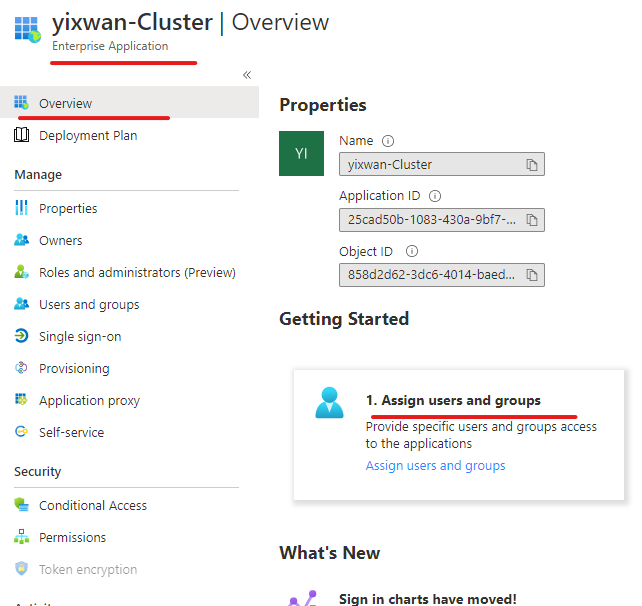
Task: Select Token encryption item
Action: pyautogui.click(x=88, y=570)
